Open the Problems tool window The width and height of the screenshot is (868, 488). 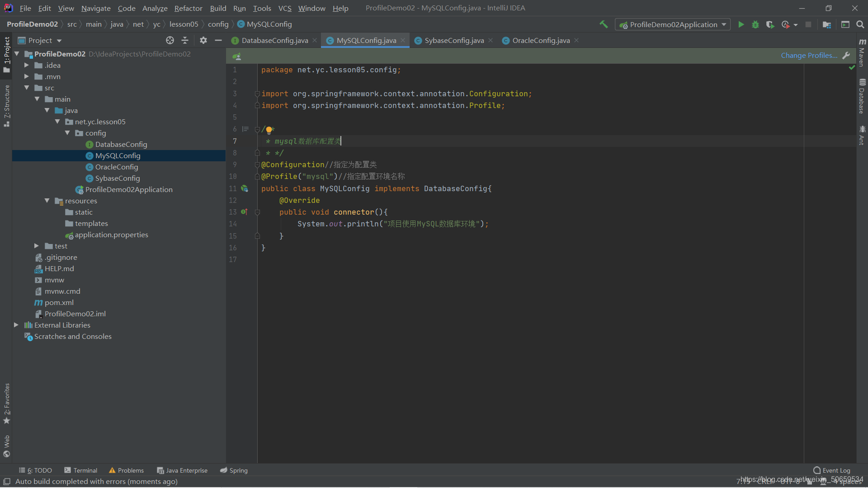coord(126,470)
